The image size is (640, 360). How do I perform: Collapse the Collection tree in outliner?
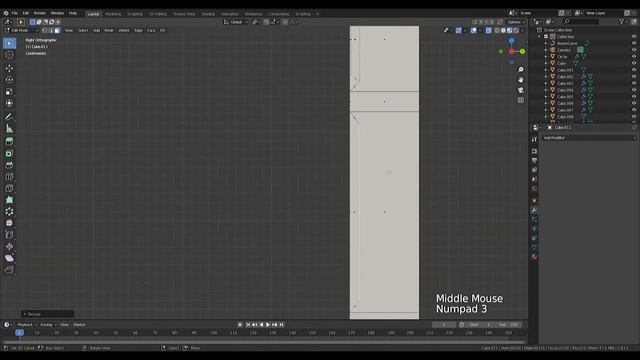[x=540, y=37]
